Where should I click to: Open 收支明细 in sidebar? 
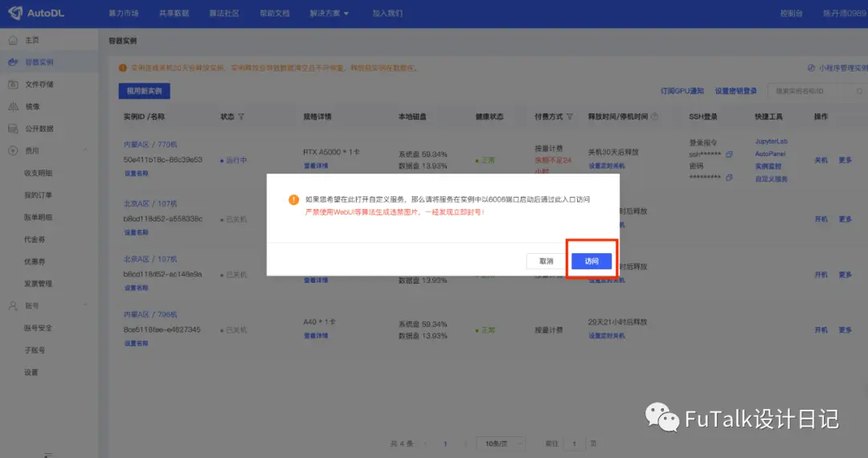39,173
